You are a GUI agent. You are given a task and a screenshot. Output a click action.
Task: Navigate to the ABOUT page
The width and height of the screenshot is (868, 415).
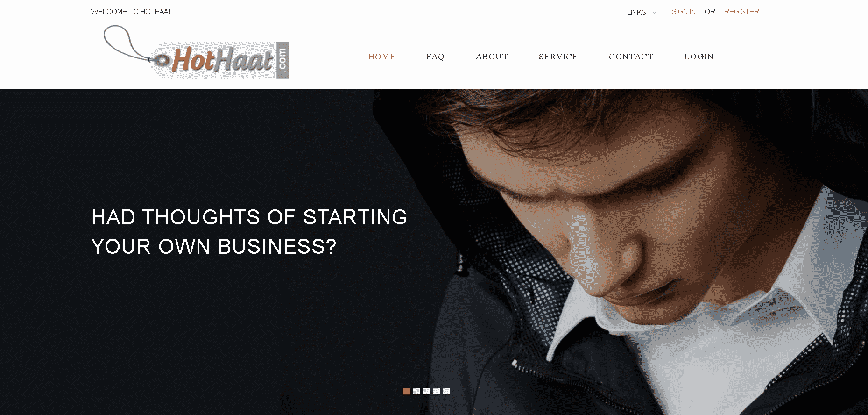tap(492, 57)
